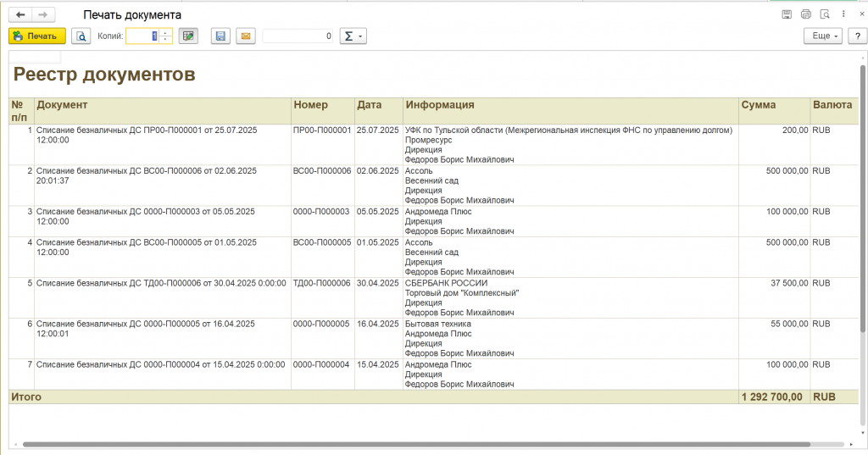Open help with the ? button
This screenshot has height=455, width=868.
click(858, 36)
